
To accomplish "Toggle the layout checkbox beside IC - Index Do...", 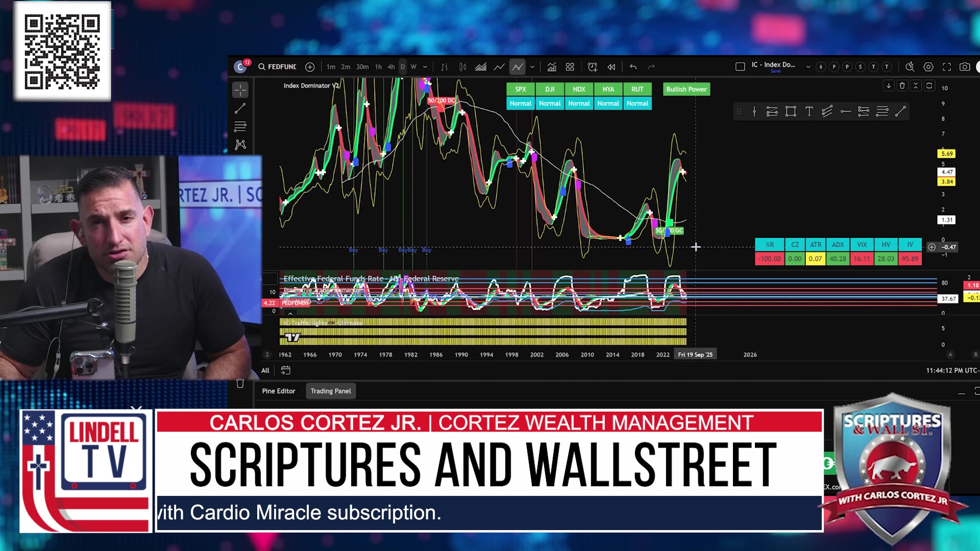I will pos(740,66).
